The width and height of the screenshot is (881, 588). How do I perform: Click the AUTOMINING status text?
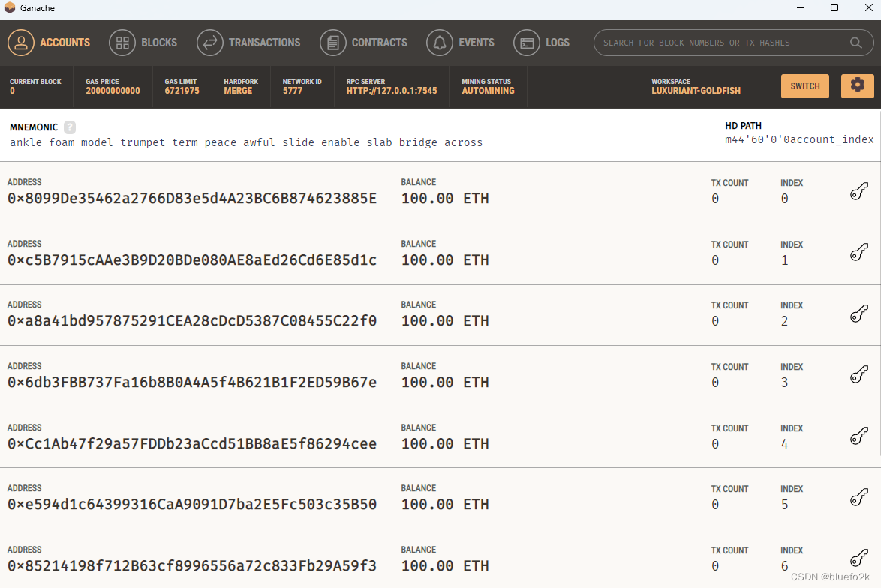pyautogui.click(x=489, y=91)
